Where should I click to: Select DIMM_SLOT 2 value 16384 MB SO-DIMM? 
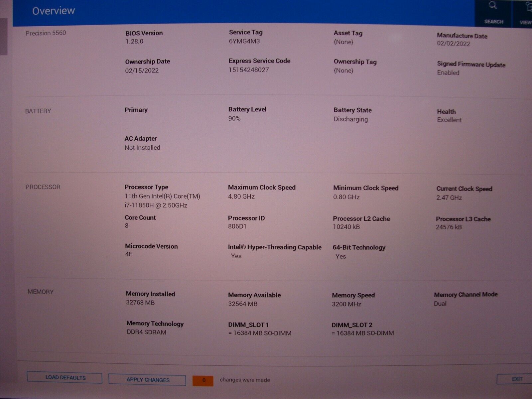363,333
